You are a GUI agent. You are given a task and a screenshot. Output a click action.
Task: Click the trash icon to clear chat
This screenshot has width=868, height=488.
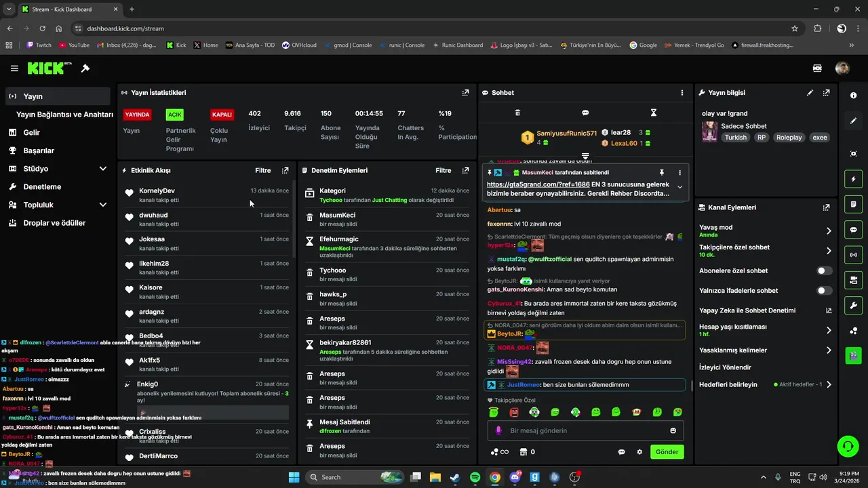point(517,113)
